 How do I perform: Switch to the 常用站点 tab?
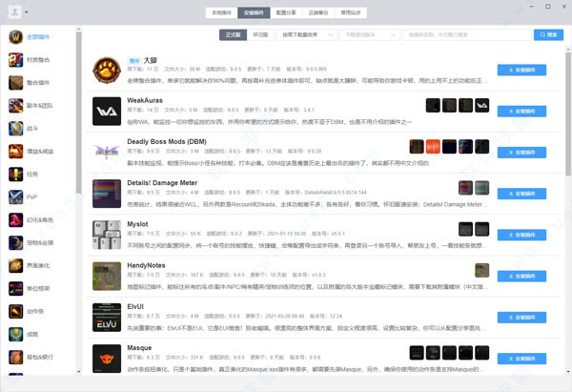(x=351, y=12)
